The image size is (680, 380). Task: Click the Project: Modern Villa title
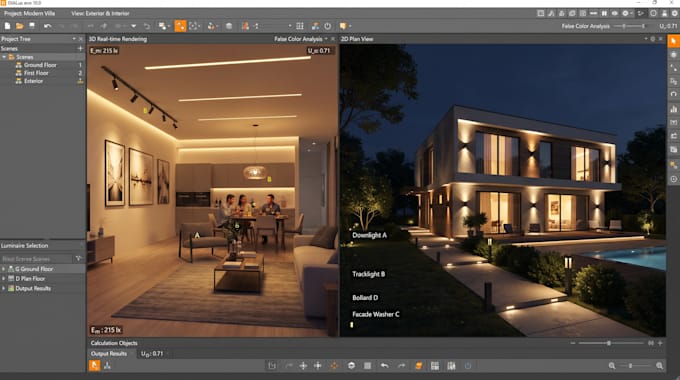click(x=29, y=13)
